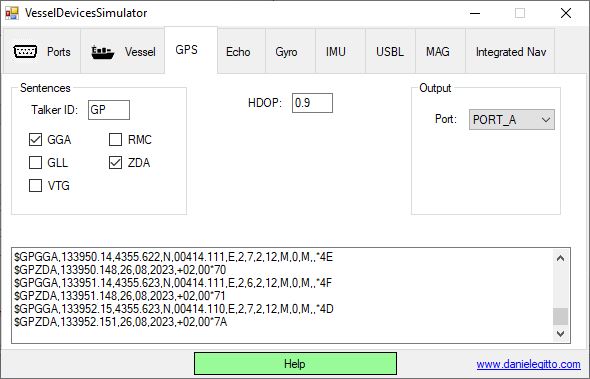Click the first $GPGGA line ending *4E
This screenshot has width=590, height=379.
point(173,257)
